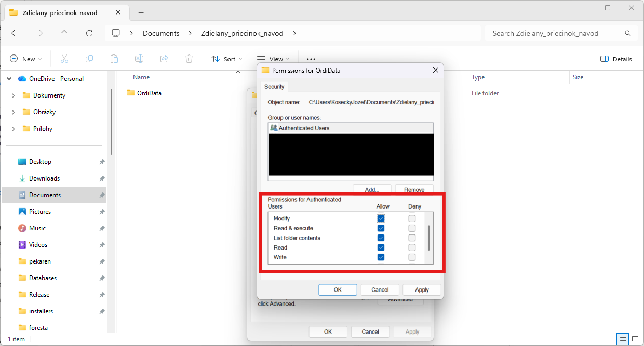Open the Sort dropdown menu
This screenshot has height=346, width=644.
pos(227,59)
